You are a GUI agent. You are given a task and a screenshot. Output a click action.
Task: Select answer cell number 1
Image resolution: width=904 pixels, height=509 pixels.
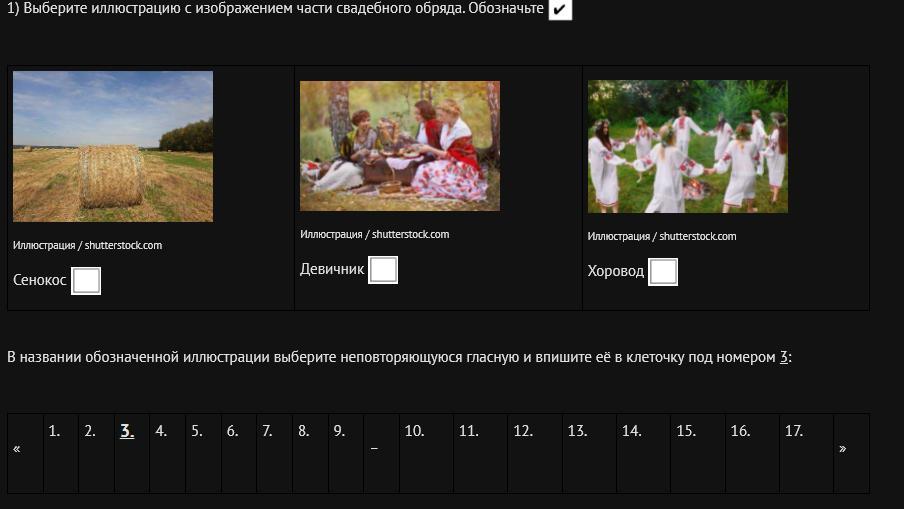click(61, 453)
